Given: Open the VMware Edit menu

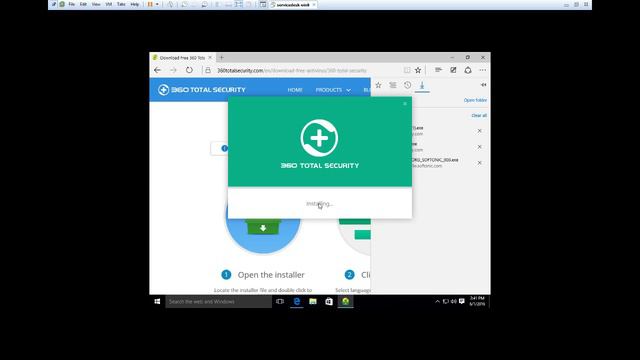Looking at the screenshot, I should pyautogui.click(x=83, y=4).
